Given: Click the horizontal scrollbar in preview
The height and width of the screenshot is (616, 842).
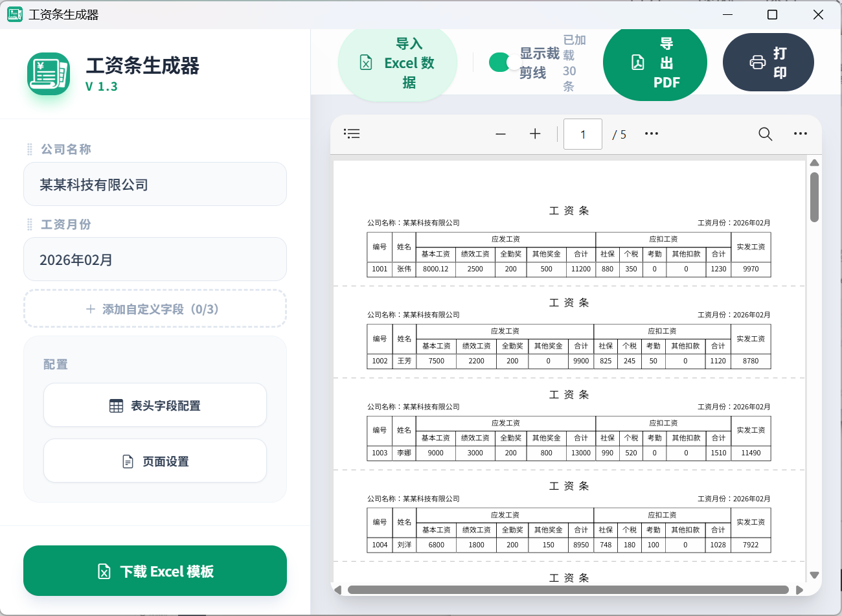Looking at the screenshot, I should pos(568,590).
